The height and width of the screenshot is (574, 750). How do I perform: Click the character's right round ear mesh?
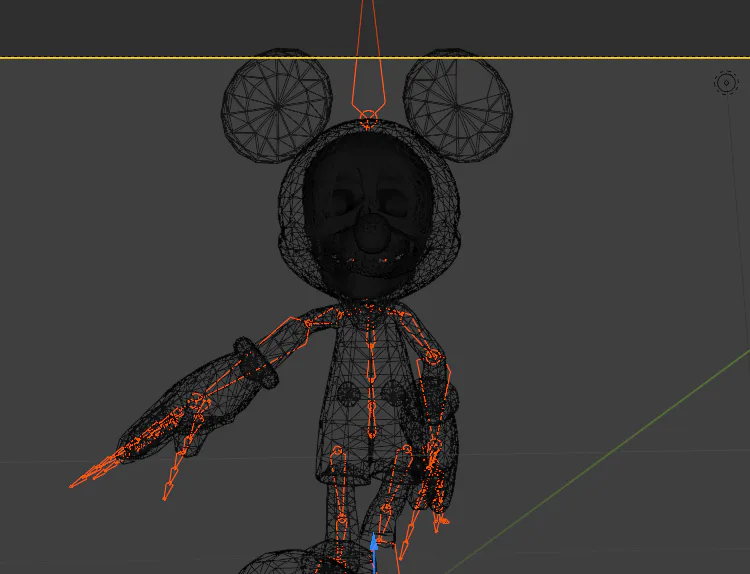(458, 106)
